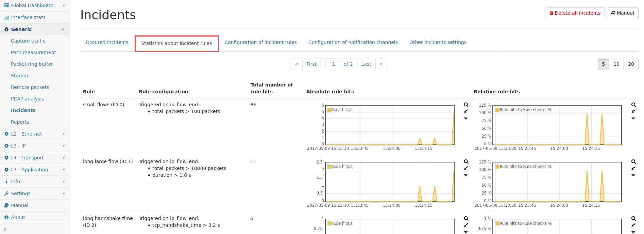Shrink long large flow relative hits chart

(x=633, y=169)
